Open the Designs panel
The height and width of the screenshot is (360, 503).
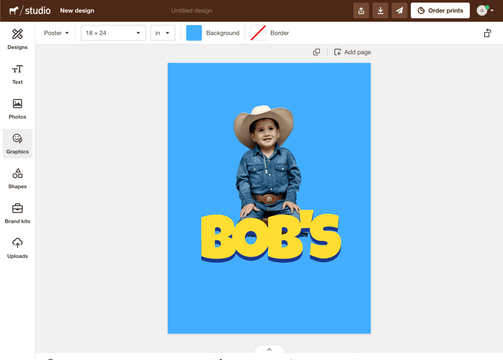[17, 39]
